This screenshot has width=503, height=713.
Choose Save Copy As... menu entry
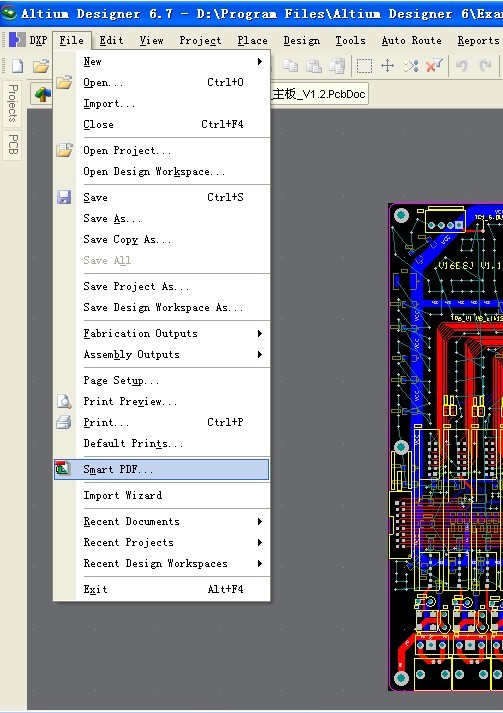click(161, 239)
